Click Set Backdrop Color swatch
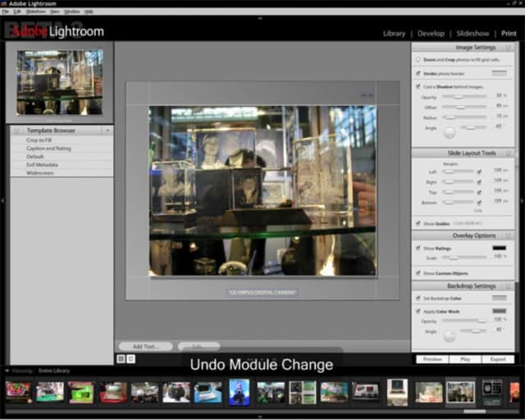 (x=499, y=298)
